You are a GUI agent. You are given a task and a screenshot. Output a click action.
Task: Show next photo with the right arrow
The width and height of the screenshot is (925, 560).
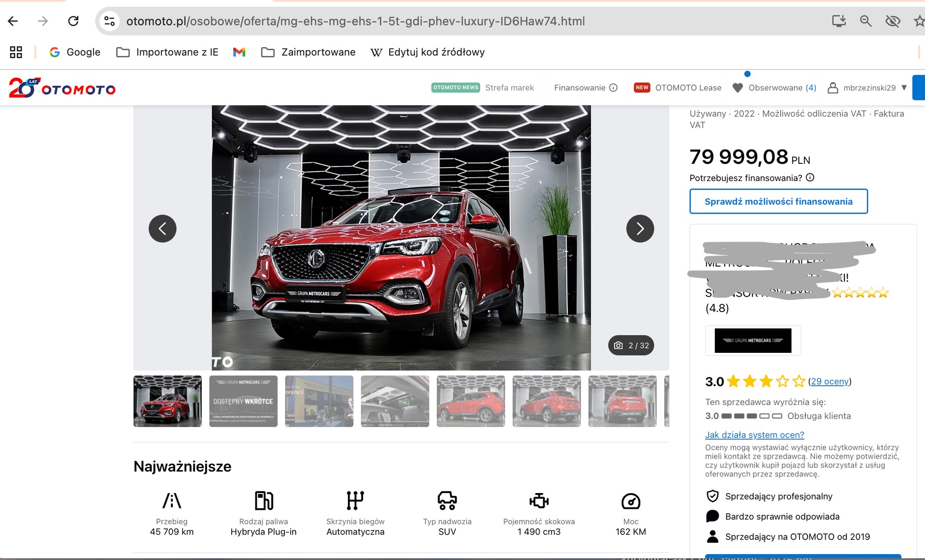(x=640, y=229)
